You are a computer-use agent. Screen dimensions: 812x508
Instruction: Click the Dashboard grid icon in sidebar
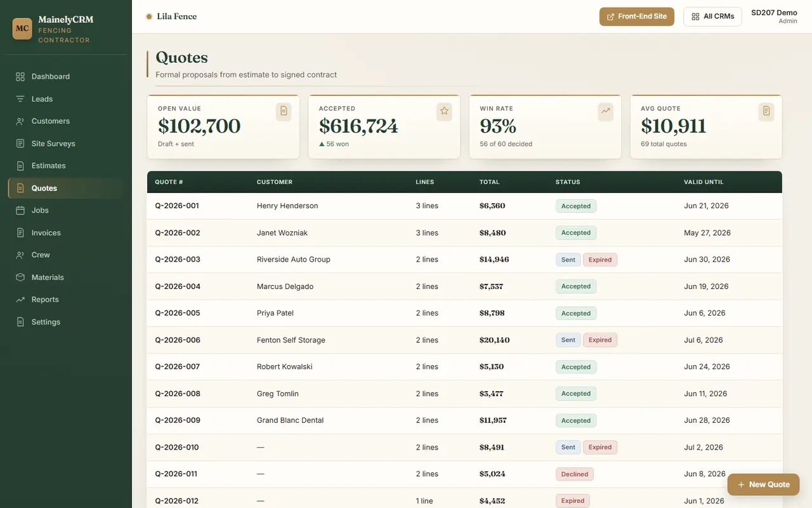tap(20, 76)
